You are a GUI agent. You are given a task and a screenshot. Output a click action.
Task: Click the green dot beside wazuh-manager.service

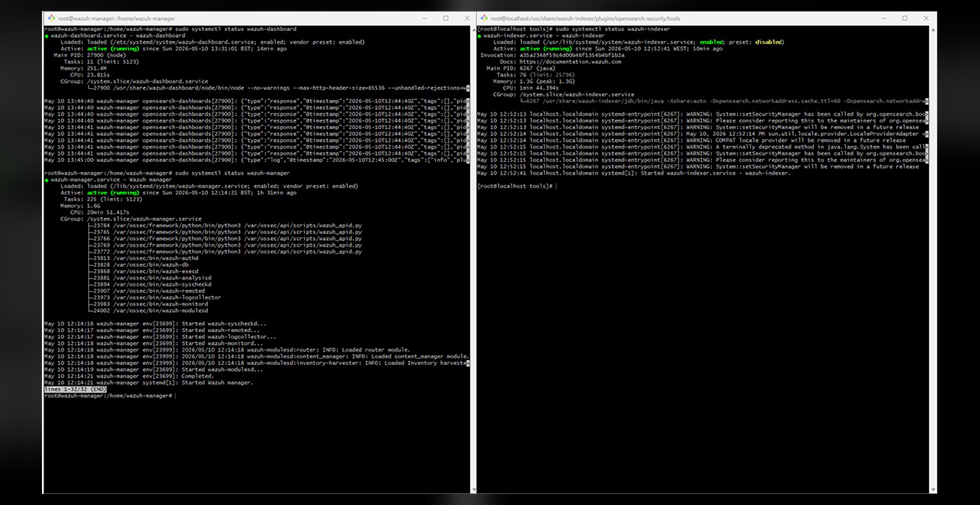(x=46, y=180)
